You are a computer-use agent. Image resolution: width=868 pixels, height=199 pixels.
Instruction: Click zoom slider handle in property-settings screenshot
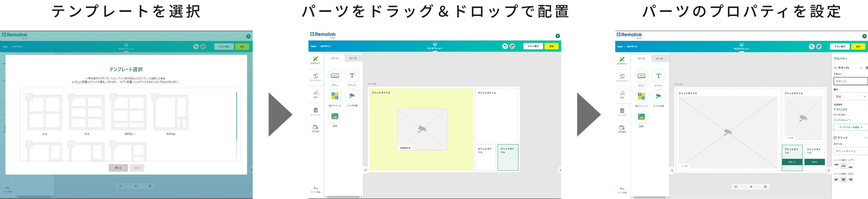pos(751,187)
